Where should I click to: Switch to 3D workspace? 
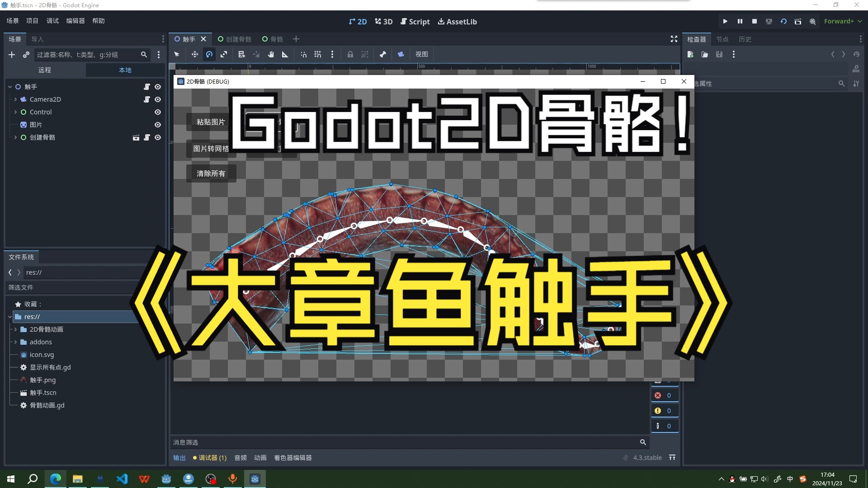point(383,22)
